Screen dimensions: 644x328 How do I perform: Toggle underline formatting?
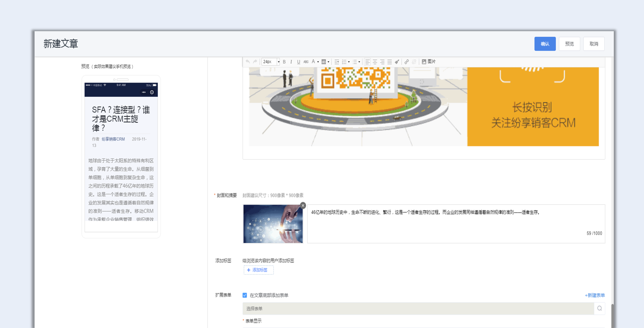click(x=298, y=62)
